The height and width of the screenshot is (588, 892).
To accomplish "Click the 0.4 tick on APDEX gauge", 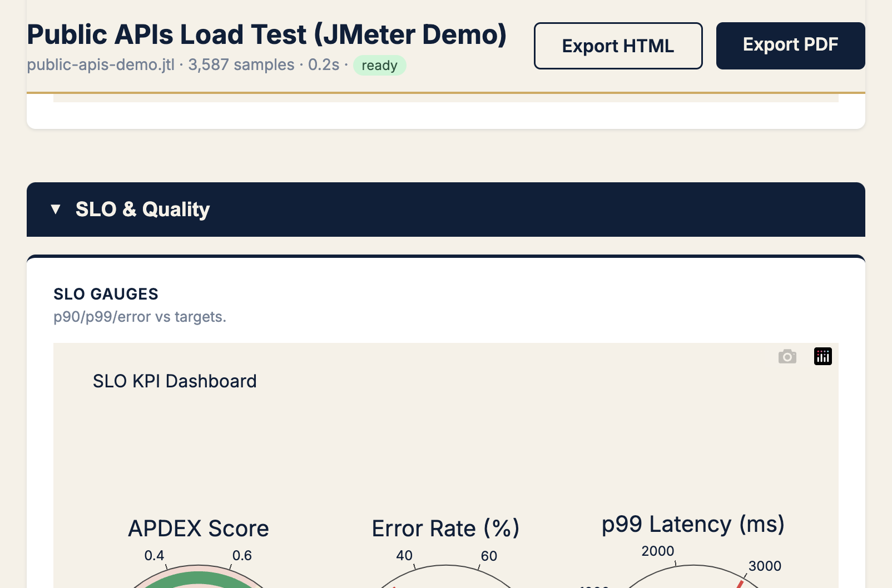I will click(154, 555).
